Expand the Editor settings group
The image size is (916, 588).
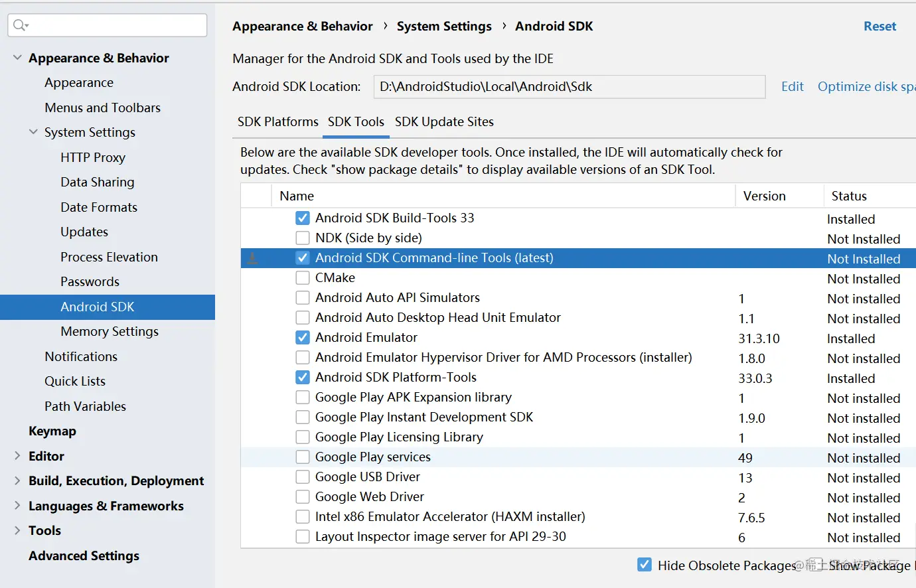17,456
